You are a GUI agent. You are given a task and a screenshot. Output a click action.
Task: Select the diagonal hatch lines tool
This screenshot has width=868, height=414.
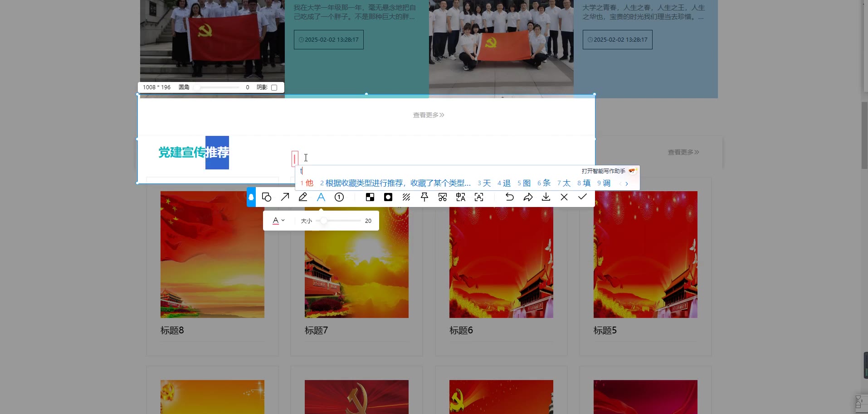406,197
